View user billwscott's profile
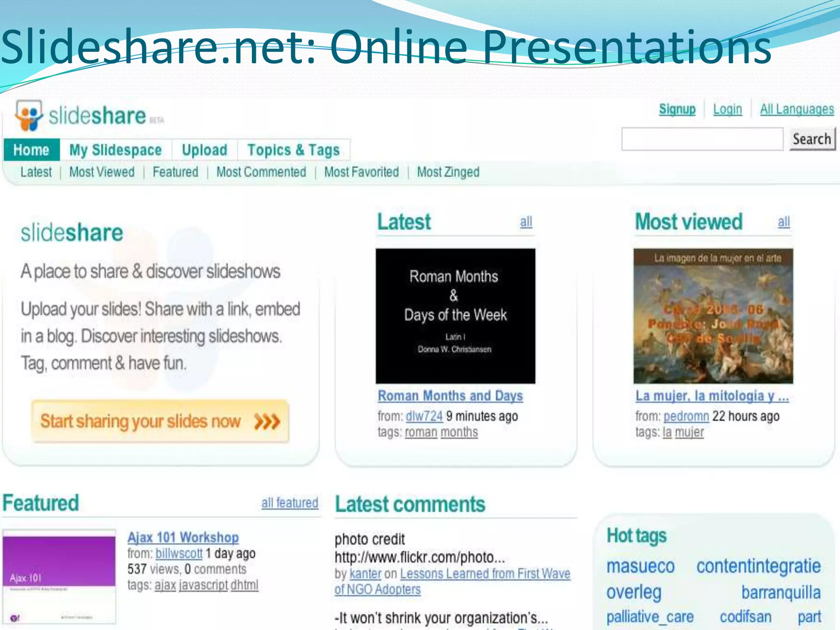This screenshot has height=630, width=840. click(179, 553)
